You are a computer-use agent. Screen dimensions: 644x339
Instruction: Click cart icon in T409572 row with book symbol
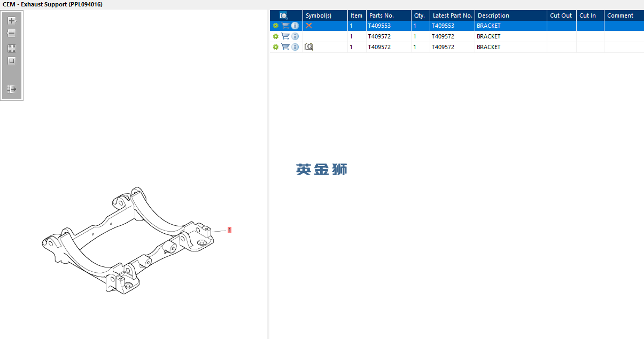tap(285, 47)
